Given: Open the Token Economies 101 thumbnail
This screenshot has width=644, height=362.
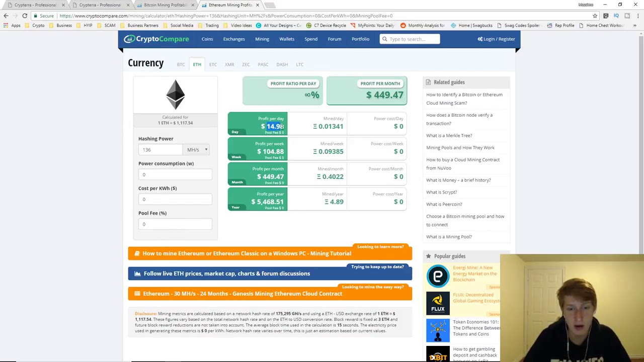Looking at the screenshot, I should (x=438, y=330).
